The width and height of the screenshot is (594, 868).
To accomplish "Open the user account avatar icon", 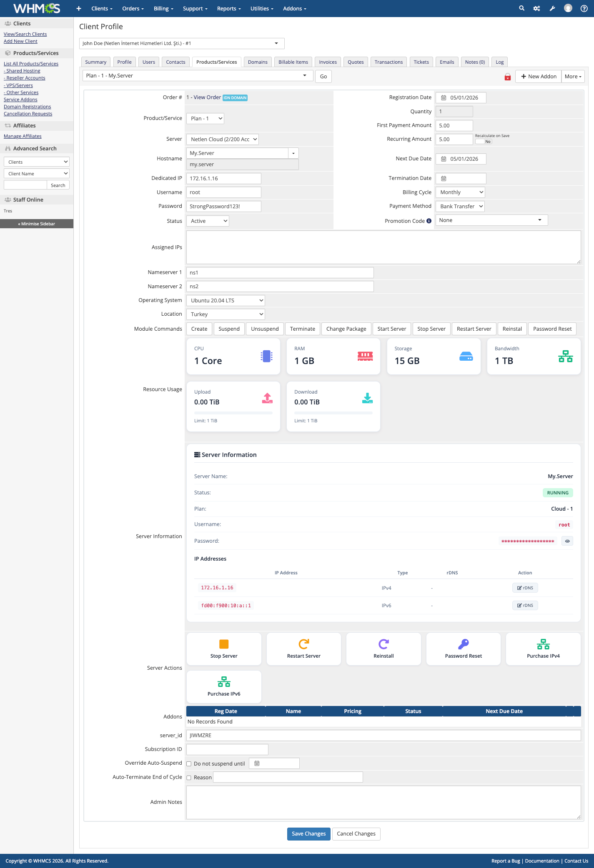I will coord(568,8).
